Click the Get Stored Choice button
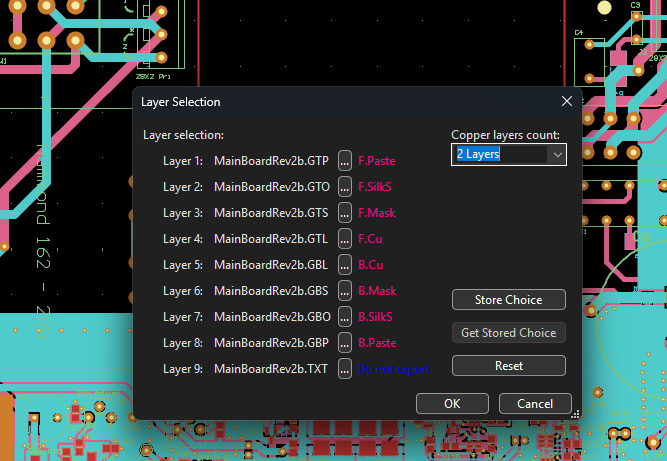 [509, 333]
